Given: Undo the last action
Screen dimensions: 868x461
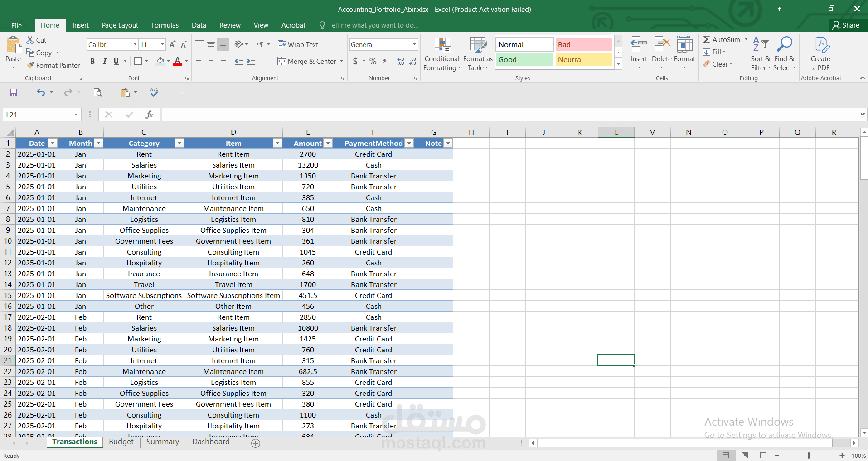Looking at the screenshot, I should click(41, 92).
